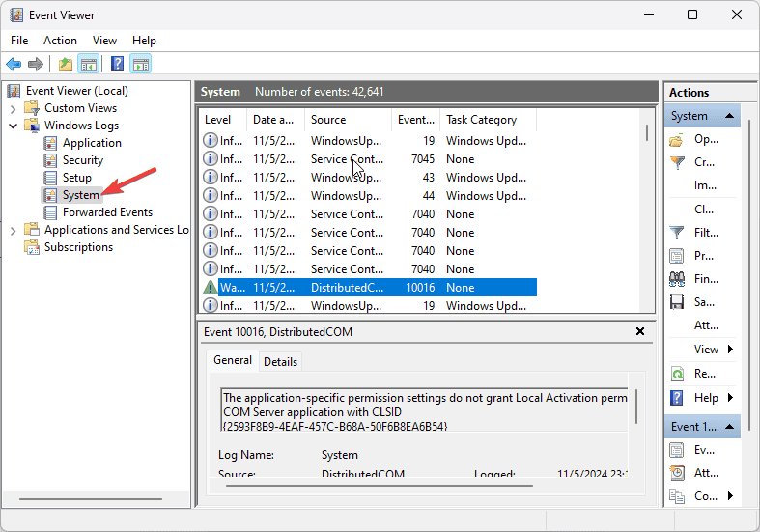
Task: Select the WindowsUp... event with ID 43
Action: (x=369, y=178)
